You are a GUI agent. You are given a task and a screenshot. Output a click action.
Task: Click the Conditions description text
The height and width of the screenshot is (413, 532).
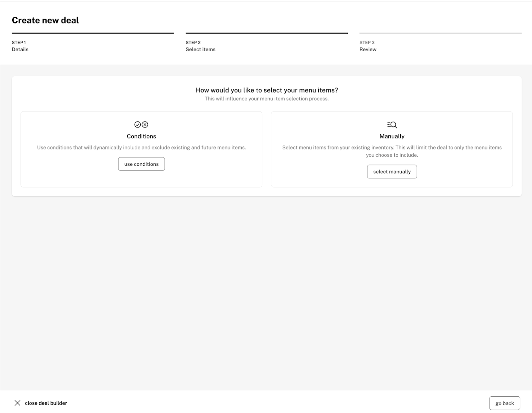(141, 147)
